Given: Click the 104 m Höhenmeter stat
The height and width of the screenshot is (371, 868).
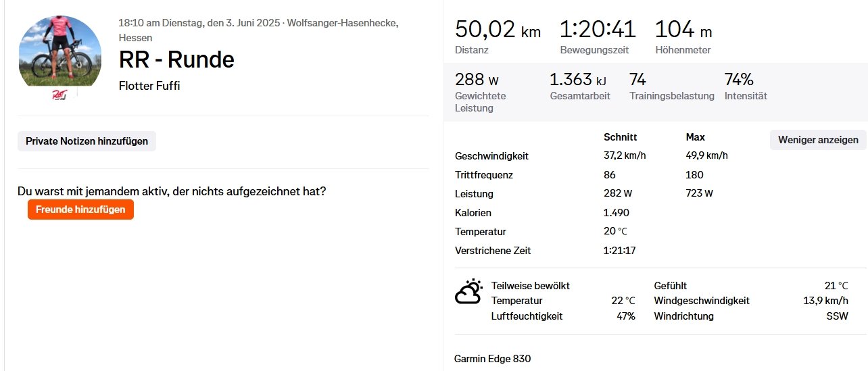Looking at the screenshot, I should [683, 30].
